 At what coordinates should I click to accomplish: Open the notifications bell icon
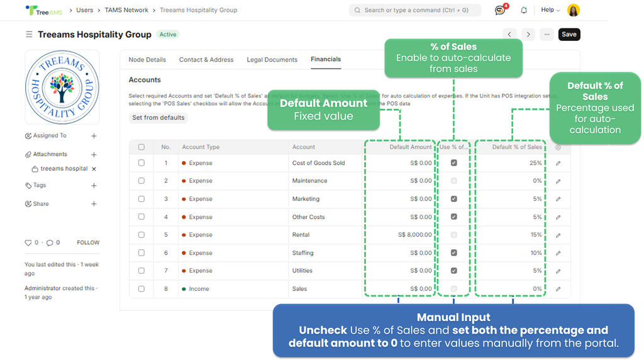point(524,10)
